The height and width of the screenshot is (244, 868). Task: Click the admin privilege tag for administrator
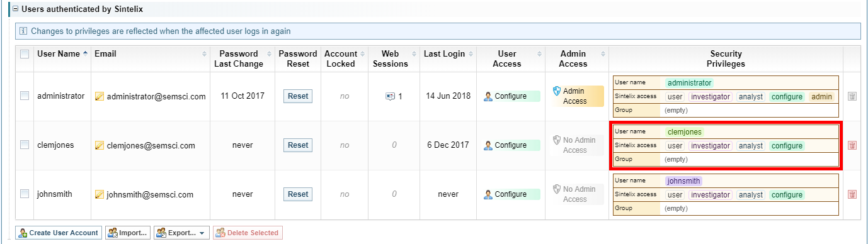821,97
